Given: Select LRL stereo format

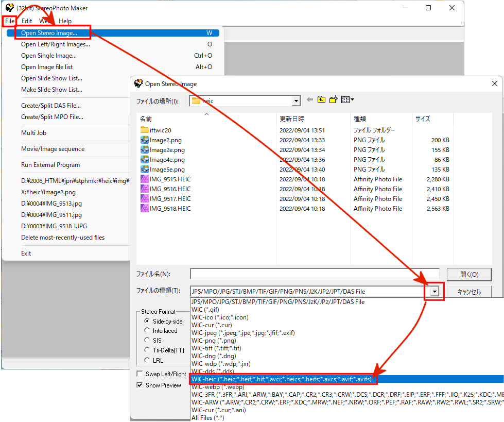Looking at the screenshot, I should click(147, 360).
